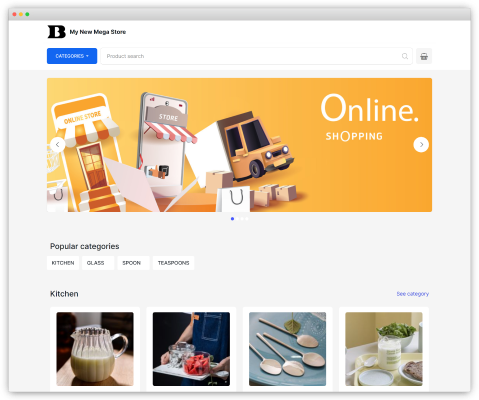The width and height of the screenshot is (479, 400).
Task: Choose the Spoon category tag
Action: coord(133,263)
